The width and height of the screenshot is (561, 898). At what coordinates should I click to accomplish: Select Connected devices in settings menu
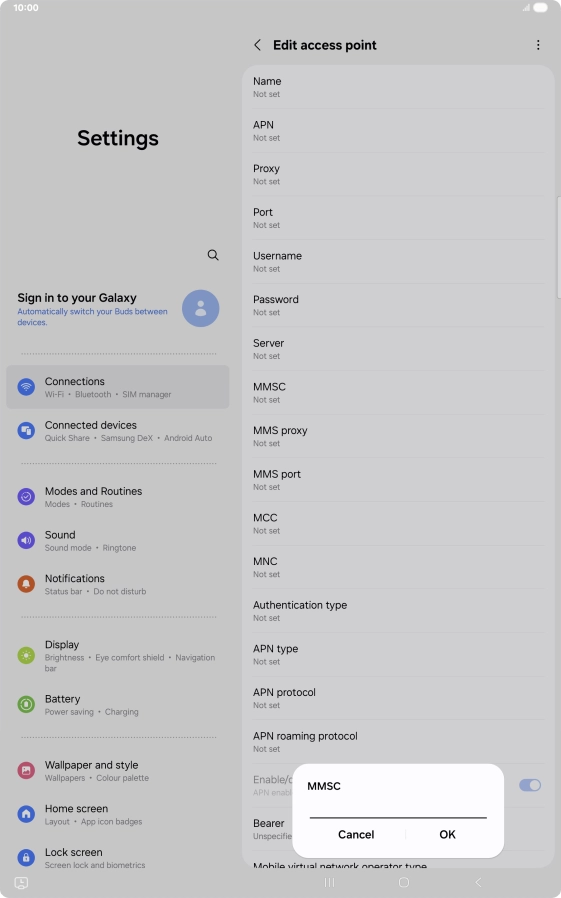[118, 431]
